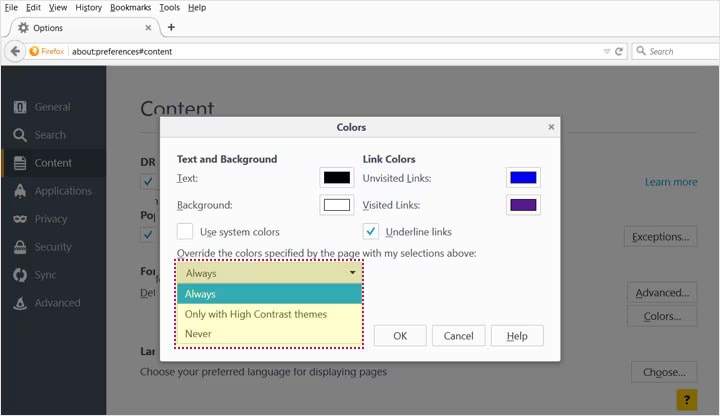Click the Advanced wizard hat icon
Viewport: 720px width, 416px height.
(x=20, y=303)
